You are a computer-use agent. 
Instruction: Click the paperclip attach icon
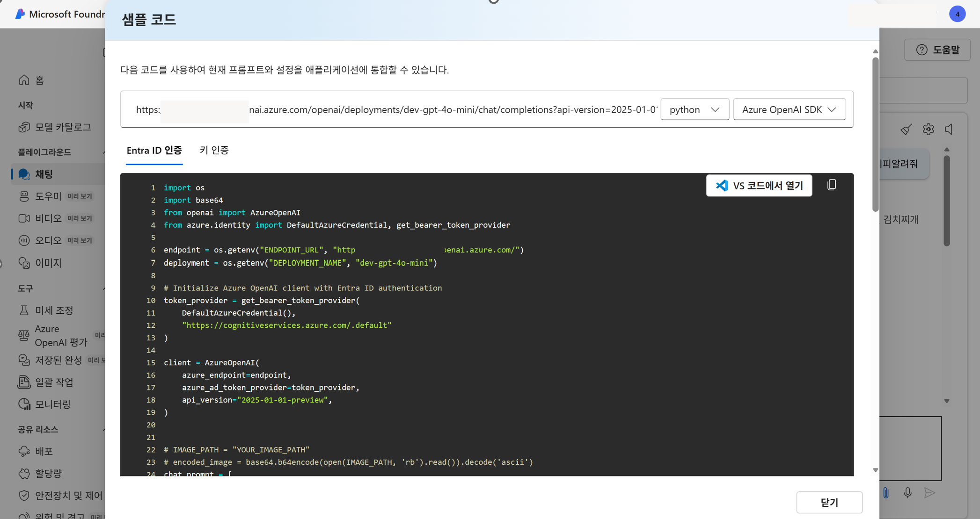[886, 493]
